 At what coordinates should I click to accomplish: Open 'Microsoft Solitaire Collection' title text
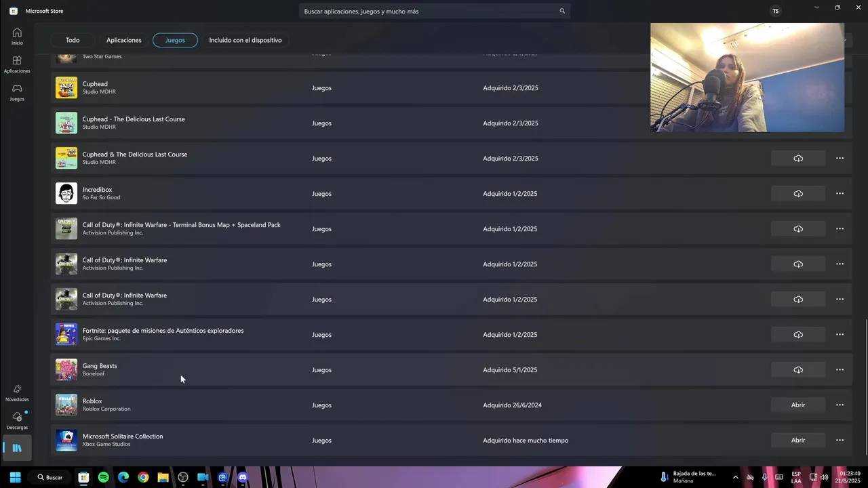coord(123,436)
